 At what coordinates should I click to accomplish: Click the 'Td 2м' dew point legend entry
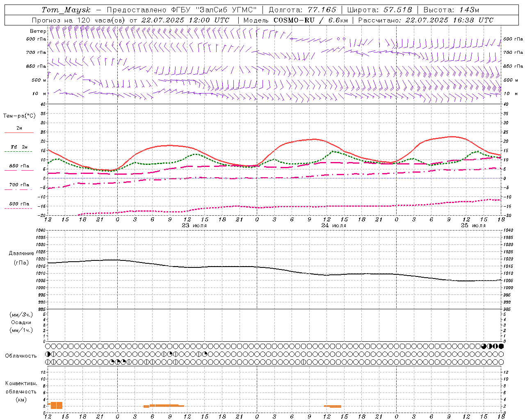[19, 147]
